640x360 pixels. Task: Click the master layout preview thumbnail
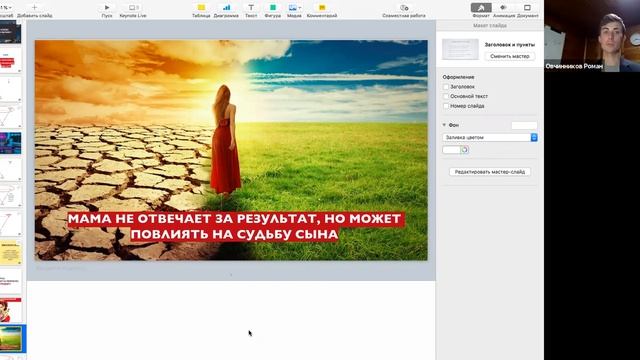(460, 49)
